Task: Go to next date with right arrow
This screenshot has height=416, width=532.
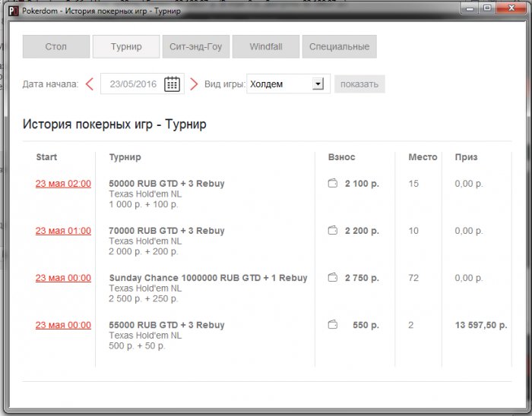Action: tap(194, 84)
